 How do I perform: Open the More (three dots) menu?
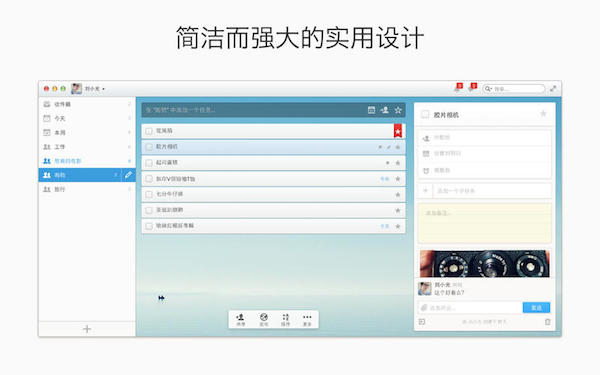point(307,319)
